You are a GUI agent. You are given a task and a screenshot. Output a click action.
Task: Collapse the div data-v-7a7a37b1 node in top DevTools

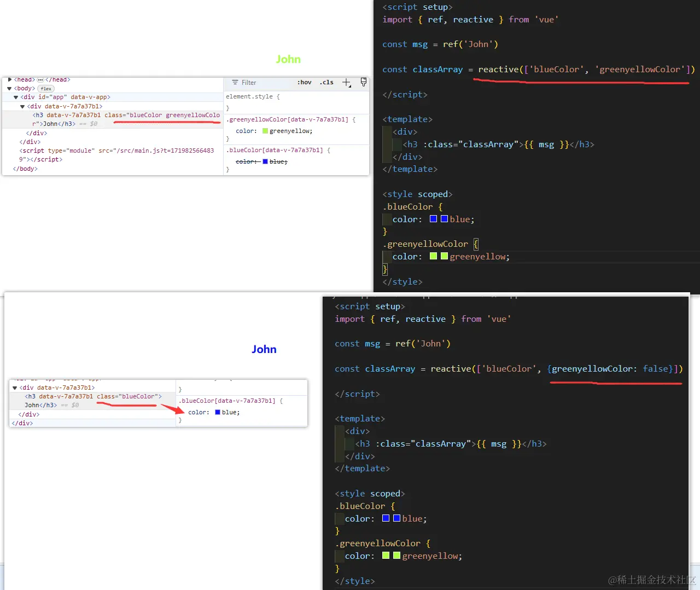pyautogui.click(x=22, y=107)
